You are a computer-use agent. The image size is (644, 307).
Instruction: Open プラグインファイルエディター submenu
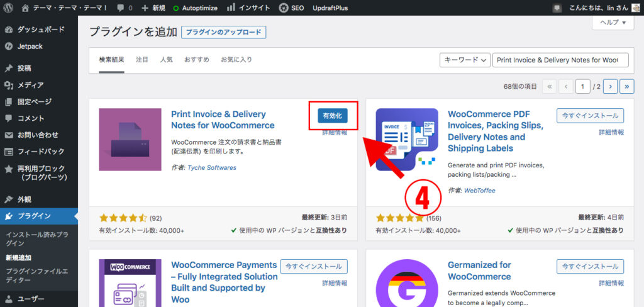(x=37, y=276)
